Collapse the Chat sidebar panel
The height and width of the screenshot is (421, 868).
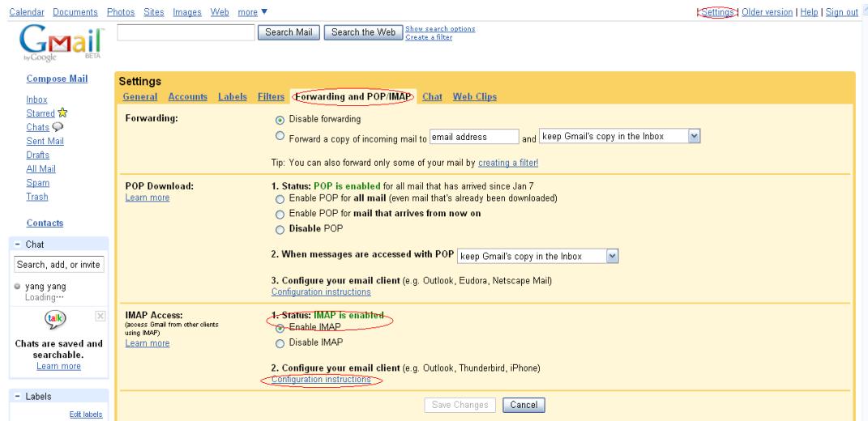pos(17,244)
